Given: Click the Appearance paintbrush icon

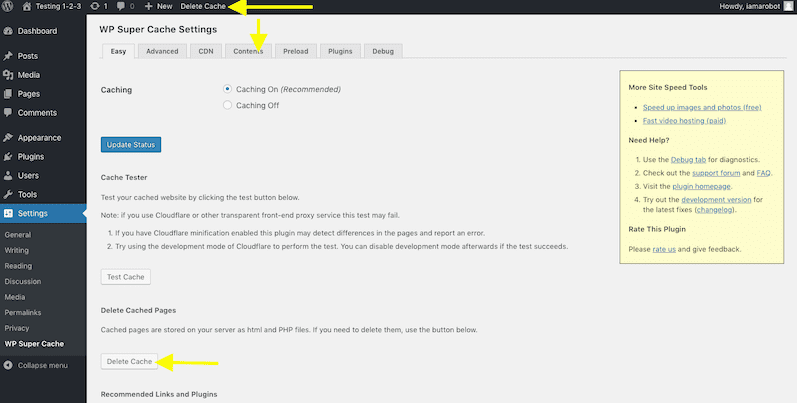Looking at the screenshot, I should click(x=8, y=138).
